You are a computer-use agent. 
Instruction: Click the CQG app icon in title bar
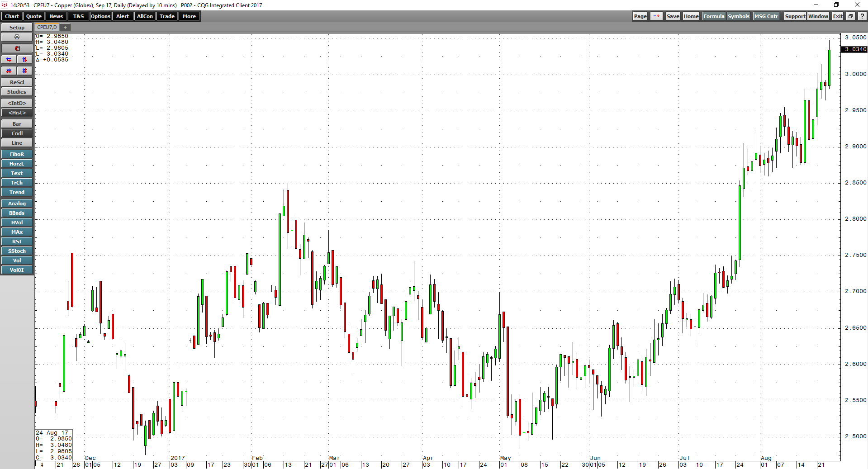point(5,5)
